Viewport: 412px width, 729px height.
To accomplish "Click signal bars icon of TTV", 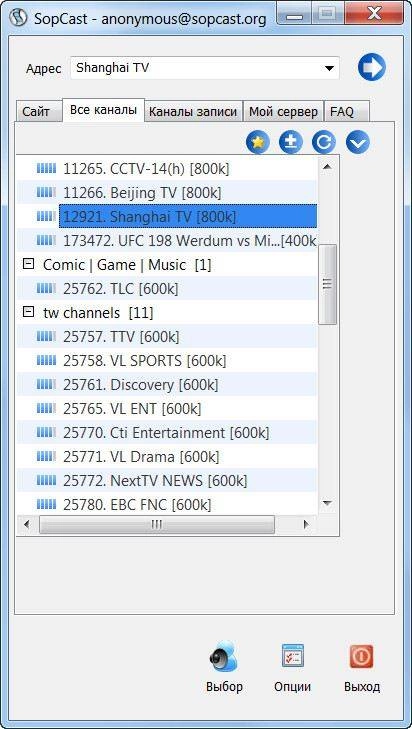I will coord(46,336).
